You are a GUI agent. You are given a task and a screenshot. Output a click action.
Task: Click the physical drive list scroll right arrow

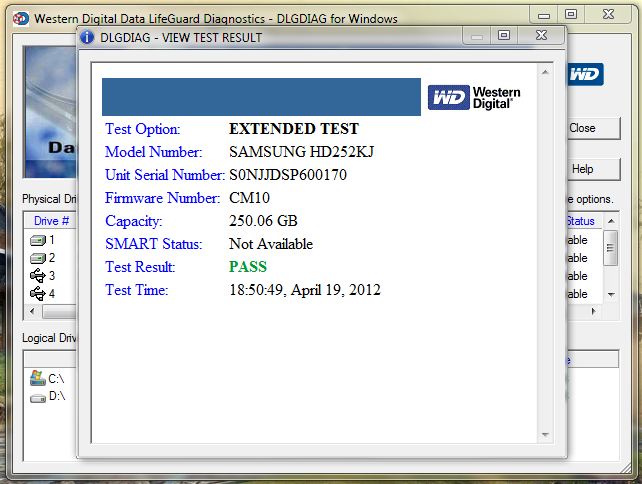coord(593,311)
